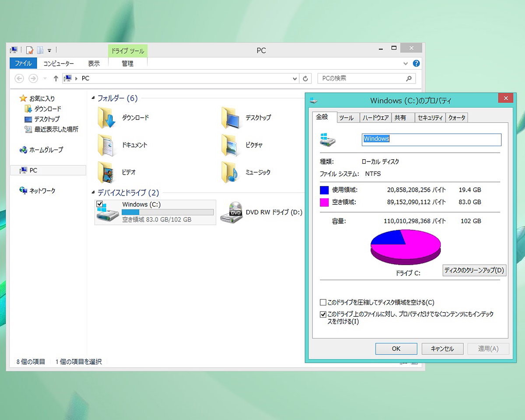Viewport: 525px width, 420px height.
Task: Enable compress this drive checkbox (C)
Action: 323,302
